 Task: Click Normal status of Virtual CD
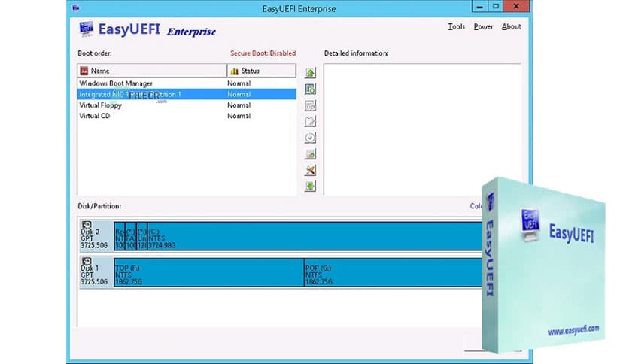pos(239,116)
